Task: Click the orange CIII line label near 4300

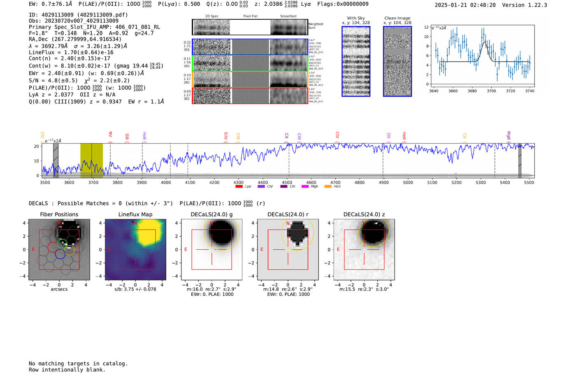Action: (x=238, y=137)
